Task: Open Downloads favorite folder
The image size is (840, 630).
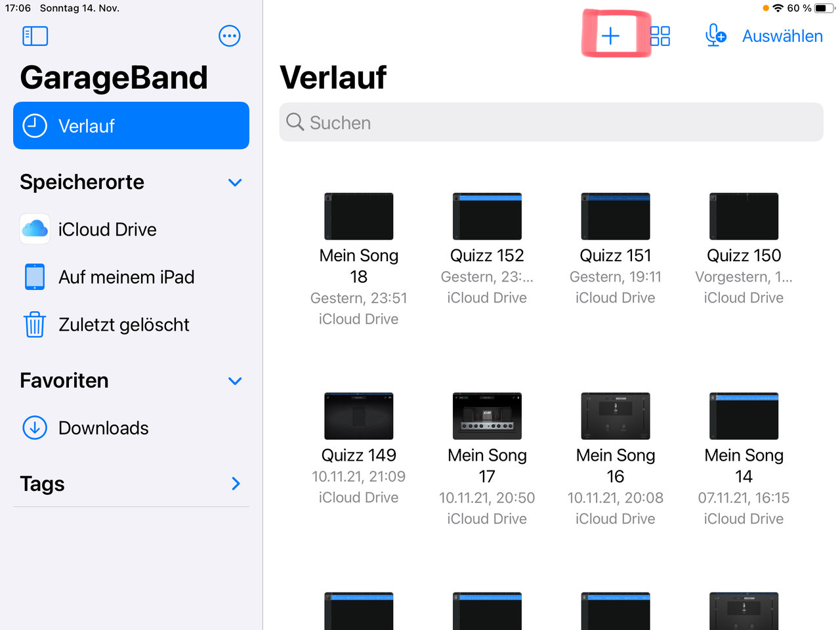Action: coord(103,428)
